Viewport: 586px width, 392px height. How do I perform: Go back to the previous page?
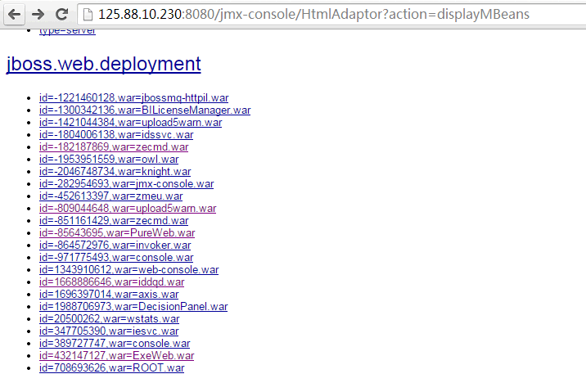click(14, 14)
